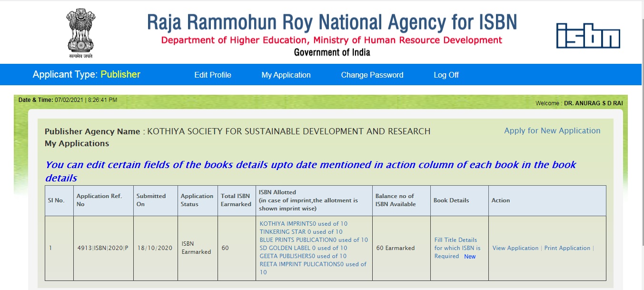Click the welcome user name DR. ANURAG S D RAI
644x290 pixels.
(x=593, y=103)
